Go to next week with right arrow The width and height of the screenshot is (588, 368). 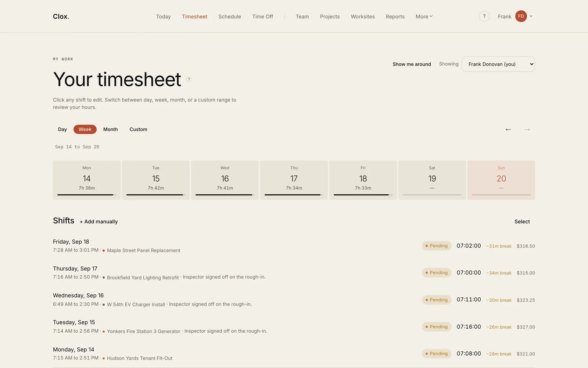(x=527, y=130)
